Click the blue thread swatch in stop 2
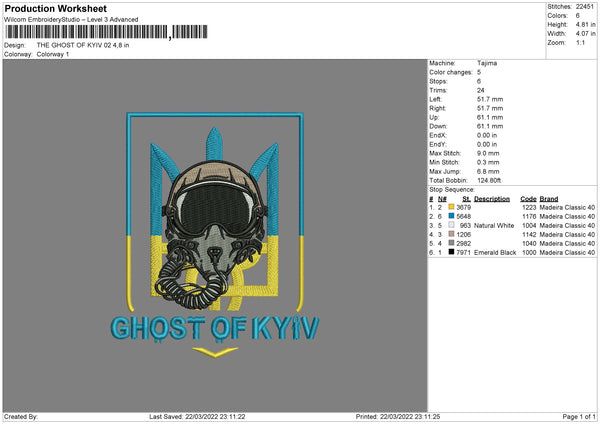The image size is (600, 424). 451,216
